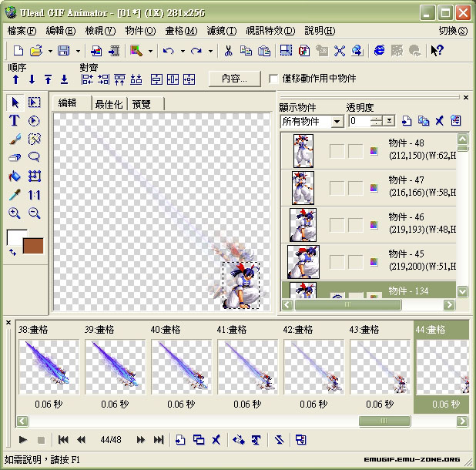Select the Fill bucket tool
The image size is (476, 470).
pyautogui.click(x=15, y=176)
